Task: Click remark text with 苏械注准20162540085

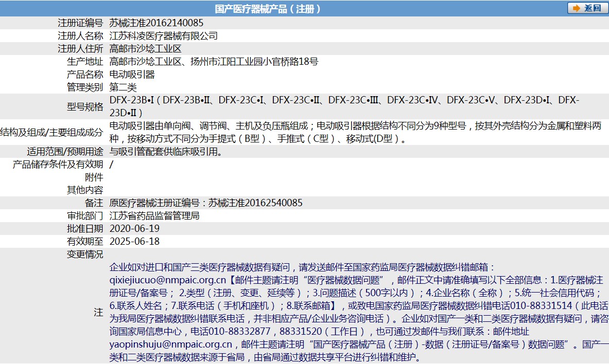Action: coord(206,203)
